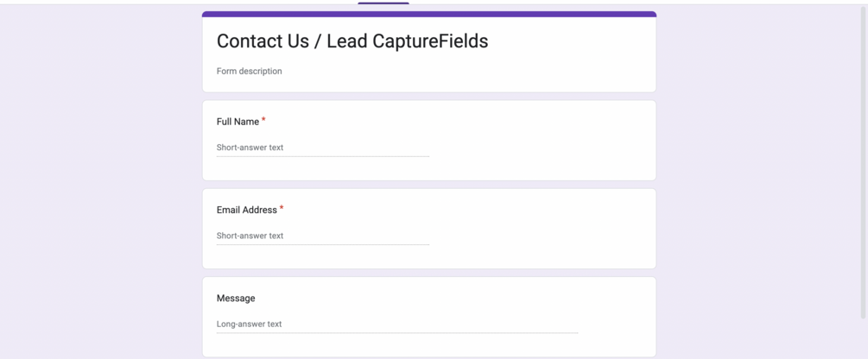Click the underline below Full Name's answer field
Screen dimensions: 868x359
coord(322,156)
